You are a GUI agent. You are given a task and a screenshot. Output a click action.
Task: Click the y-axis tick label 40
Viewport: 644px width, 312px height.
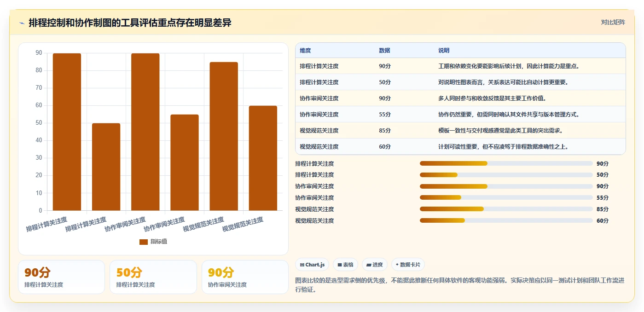[39, 140]
